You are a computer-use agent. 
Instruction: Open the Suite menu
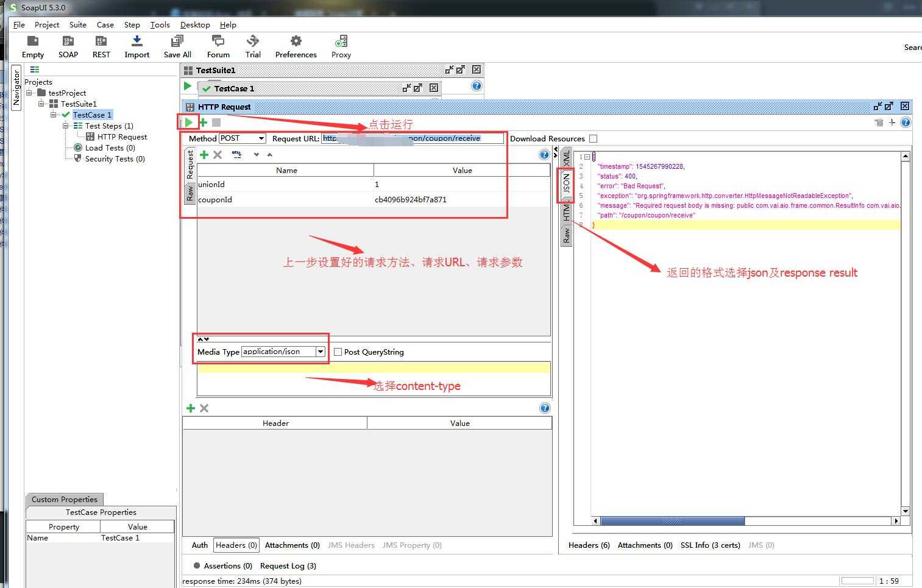pos(77,25)
